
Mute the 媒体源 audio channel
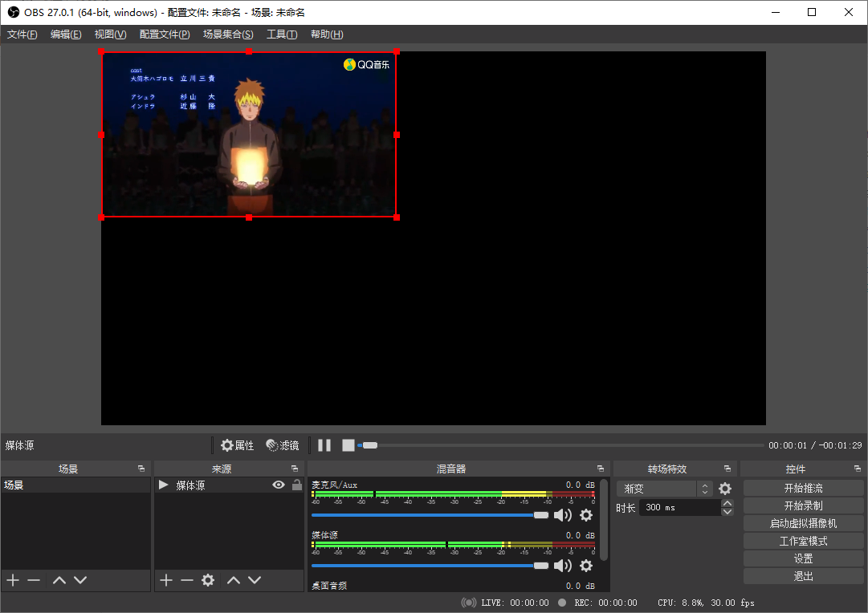(562, 566)
